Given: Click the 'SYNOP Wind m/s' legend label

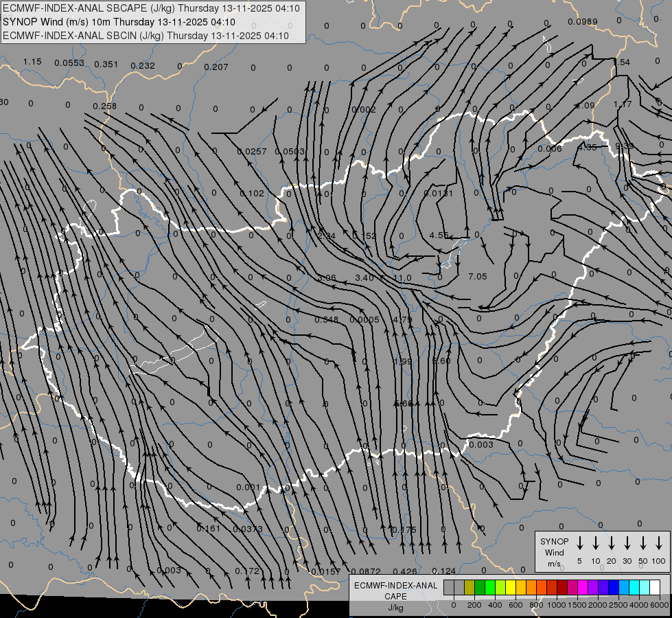Looking at the screenshot, I should click(x=554, y=552).
